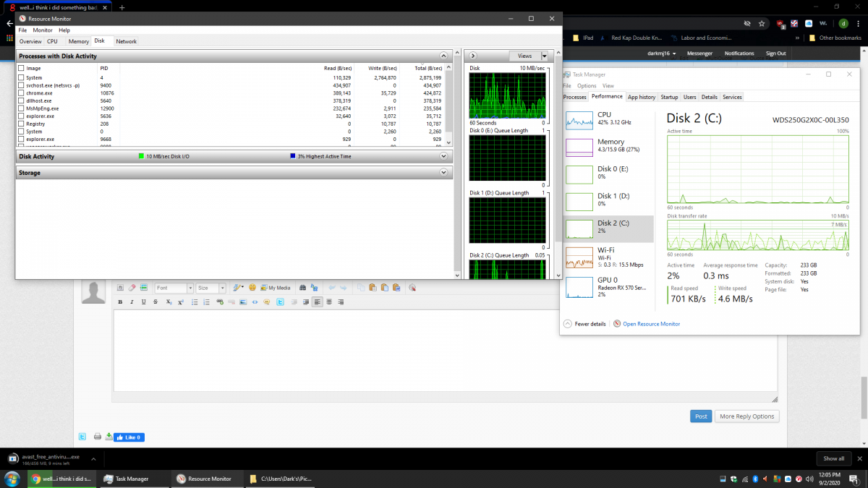Tick the checkbox for svchost.exe (netsvcs -p)
868x488 pixels.
pyautogui.click(x=21, y=85)
